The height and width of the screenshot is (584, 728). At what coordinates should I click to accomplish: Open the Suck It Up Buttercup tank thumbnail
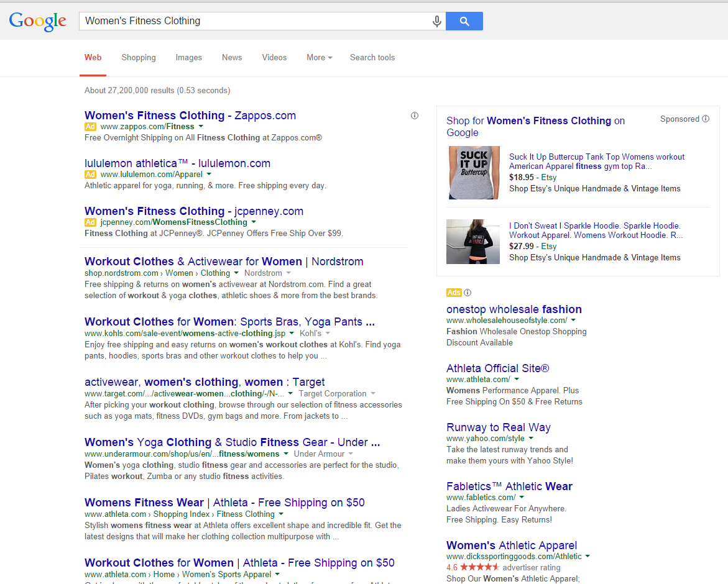coord(472,173)
